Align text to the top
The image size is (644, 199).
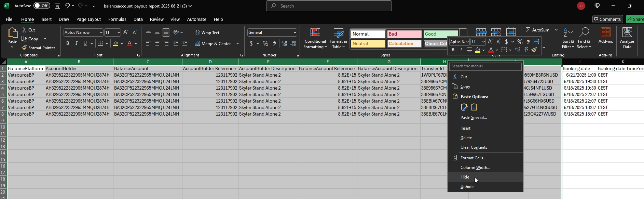coord(148,32)
